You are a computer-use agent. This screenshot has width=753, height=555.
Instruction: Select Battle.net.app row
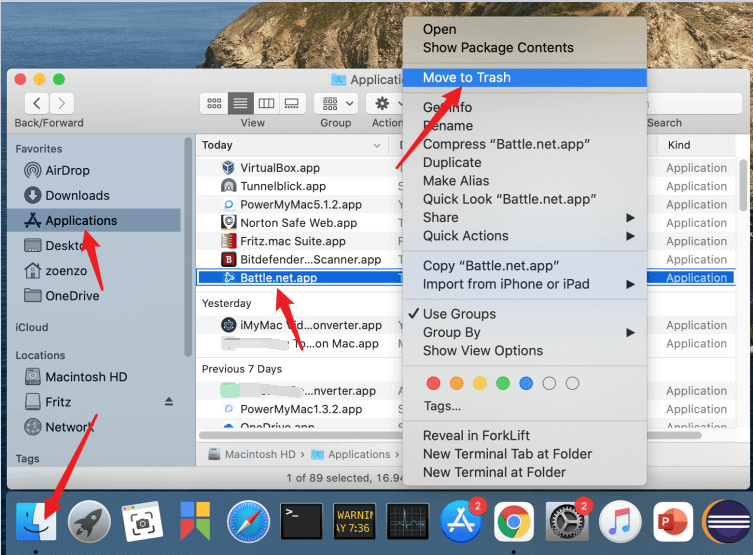(300, 278)
